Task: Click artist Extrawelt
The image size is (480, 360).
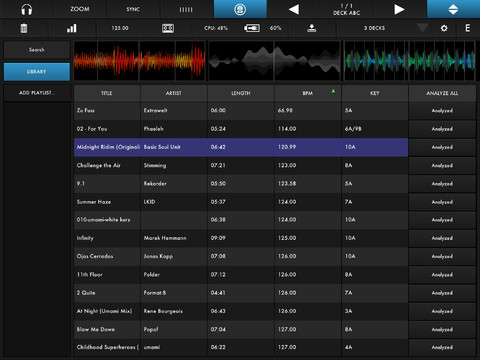Action: point(155,110)
